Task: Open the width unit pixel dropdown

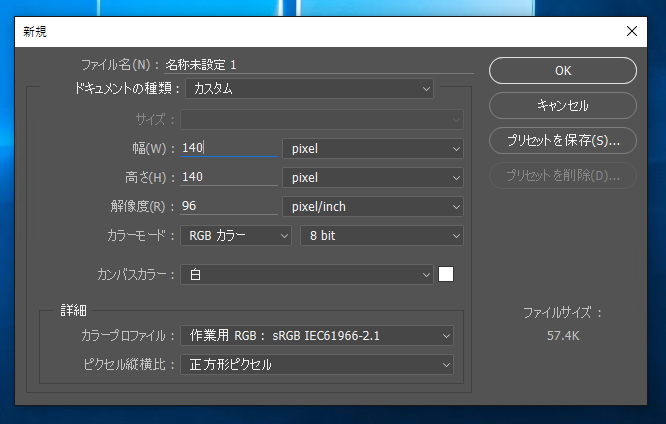Action: pyautogui.click(x=373, y=149)
